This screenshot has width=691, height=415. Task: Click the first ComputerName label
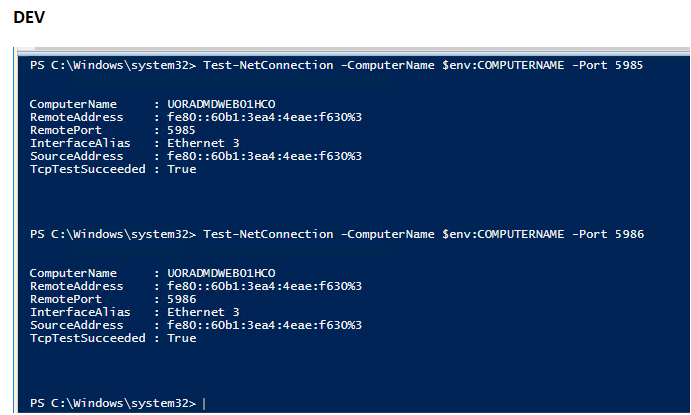(73, 104)
